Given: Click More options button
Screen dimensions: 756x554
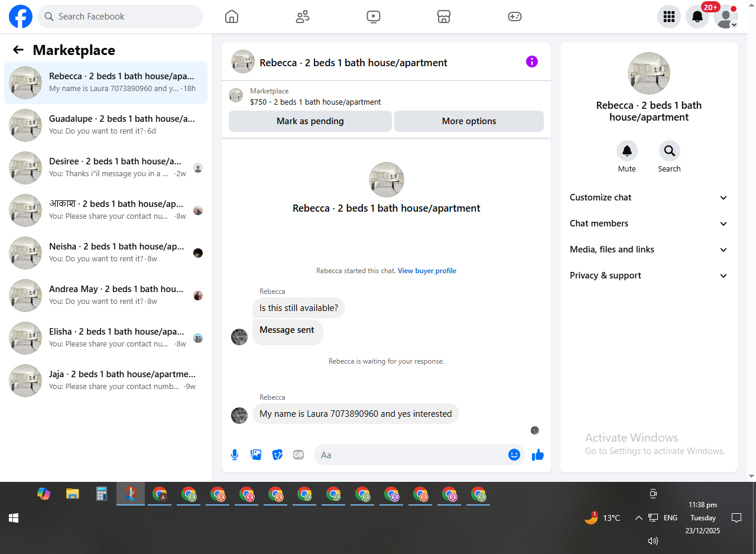Looking at the screenshot, I should click(x=469, y=121).
